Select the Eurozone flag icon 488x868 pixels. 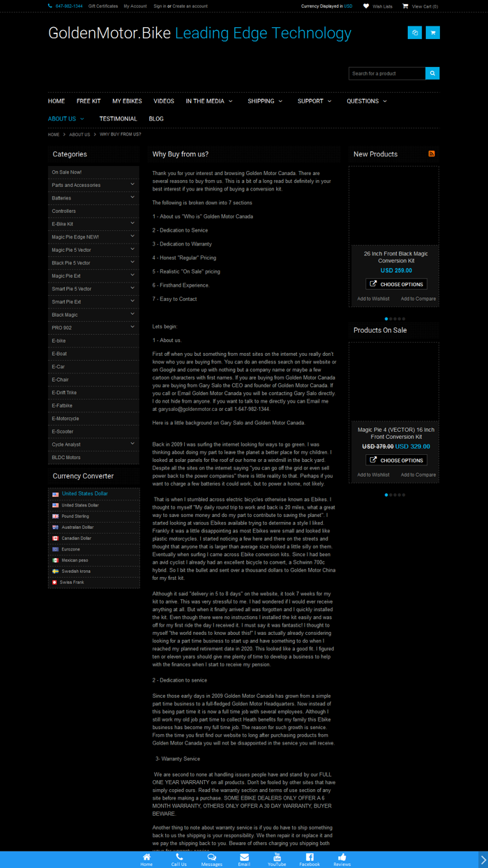pos(55,549)
